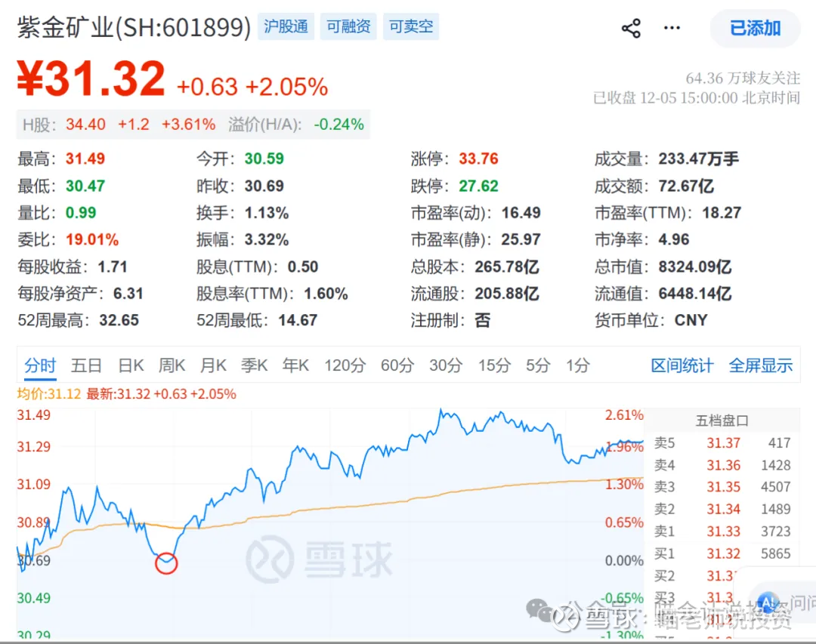
Task: Click the share icon
Action: [x=631, y=29]
